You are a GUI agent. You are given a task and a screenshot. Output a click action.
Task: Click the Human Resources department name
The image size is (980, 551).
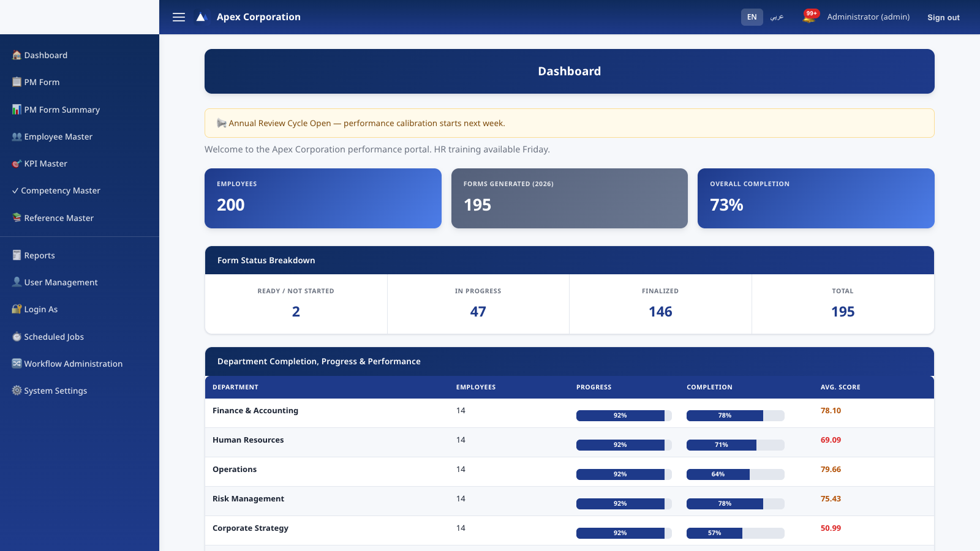(248, 440)
